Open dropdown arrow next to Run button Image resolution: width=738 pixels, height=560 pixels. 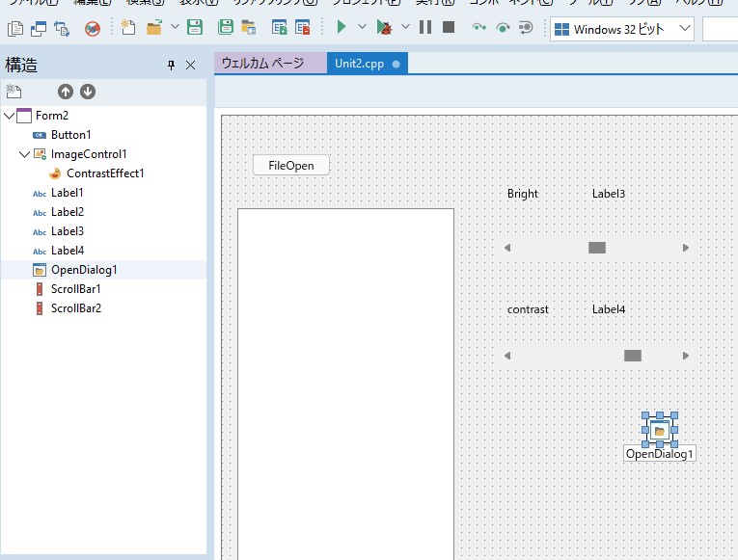(x=362, y=28)
